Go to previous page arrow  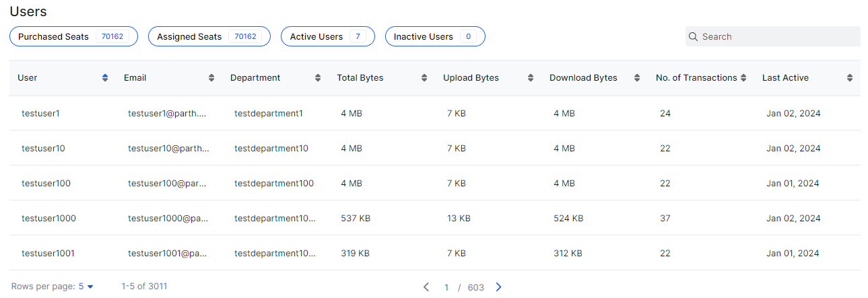tap(426, 287)
